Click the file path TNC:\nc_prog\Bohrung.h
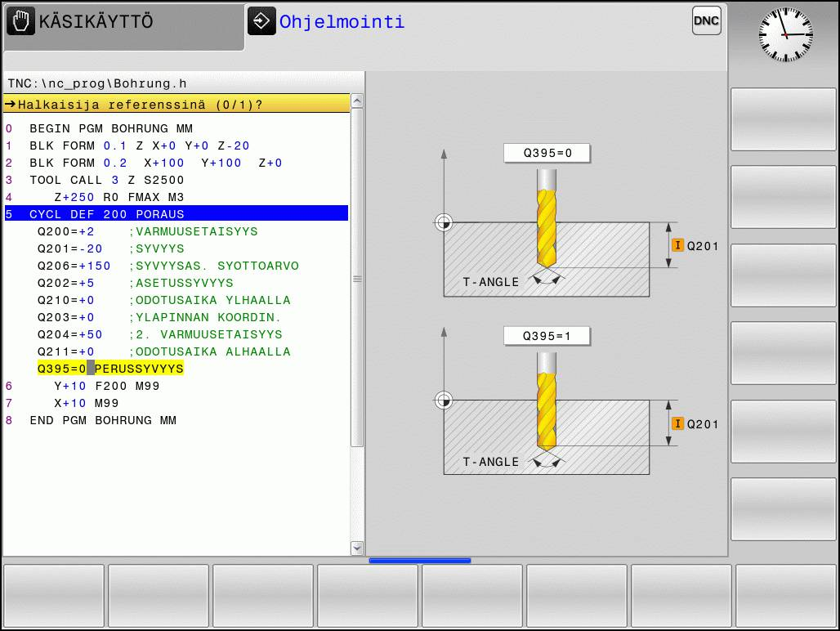This screenshot has width=840, height=631. pyautogui.click(x=97, y=83)
